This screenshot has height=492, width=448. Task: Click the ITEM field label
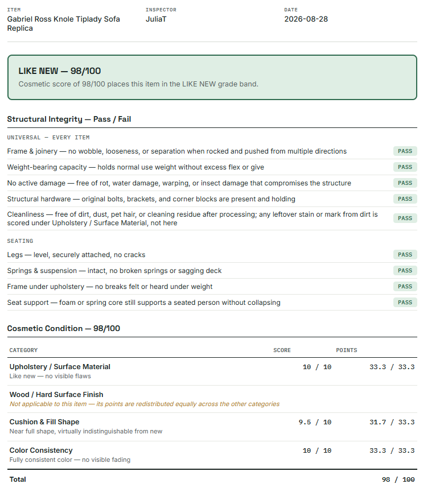coord(14,10)
